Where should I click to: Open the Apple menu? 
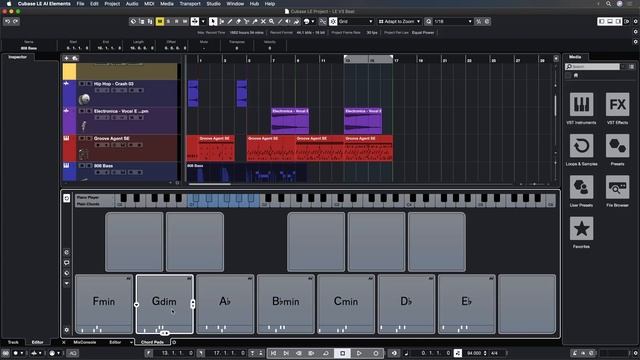9,4
